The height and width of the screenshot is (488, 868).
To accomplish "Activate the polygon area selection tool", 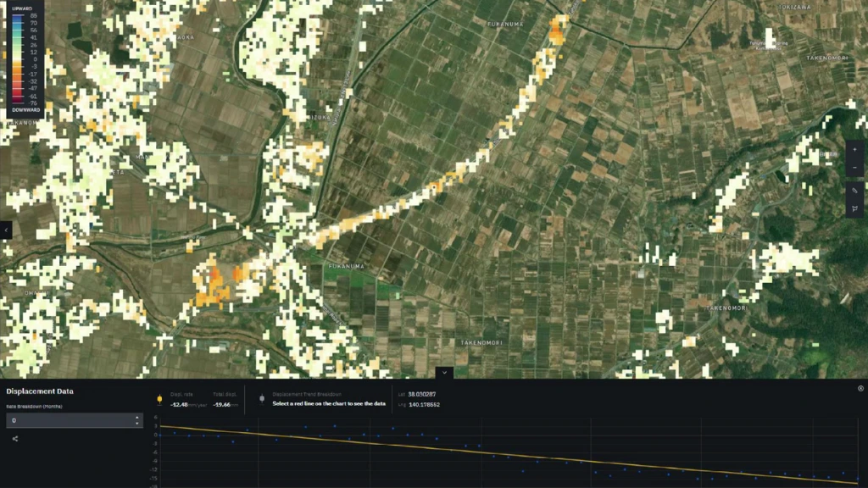I will pos(854,210).
